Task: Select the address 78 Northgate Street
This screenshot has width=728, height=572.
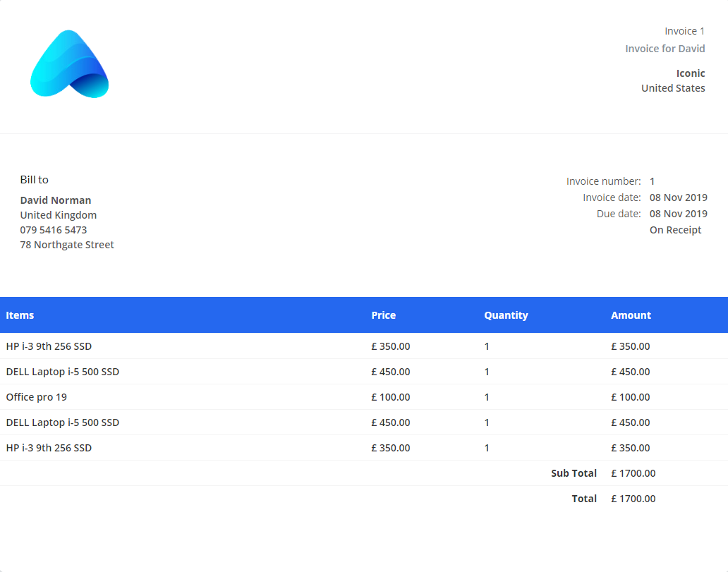Action: (66, 245)
